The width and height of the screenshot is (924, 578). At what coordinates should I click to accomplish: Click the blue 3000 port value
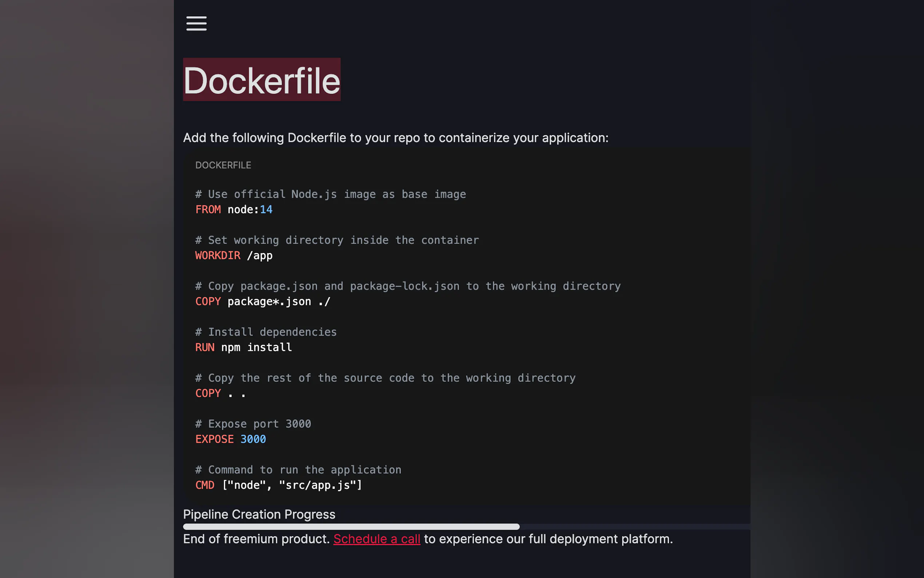pyautogui.click(x=253, y=439)
